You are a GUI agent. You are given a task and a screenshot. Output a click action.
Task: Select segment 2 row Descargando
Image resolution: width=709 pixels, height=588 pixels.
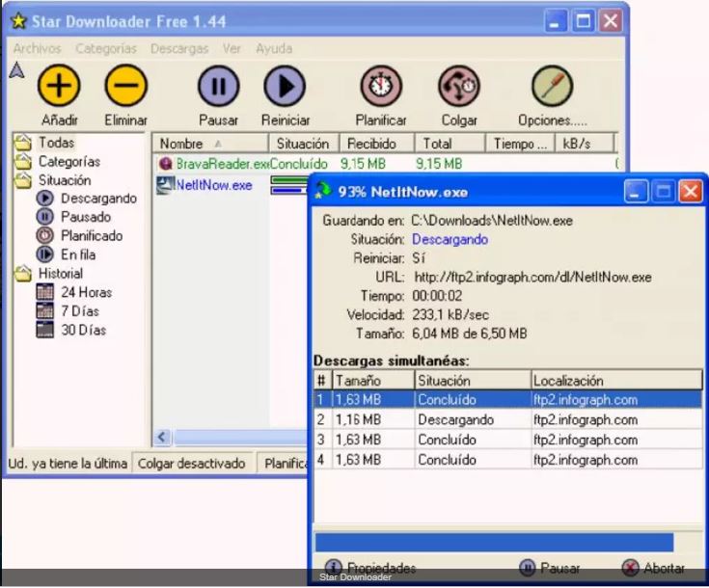click(508, 419)
